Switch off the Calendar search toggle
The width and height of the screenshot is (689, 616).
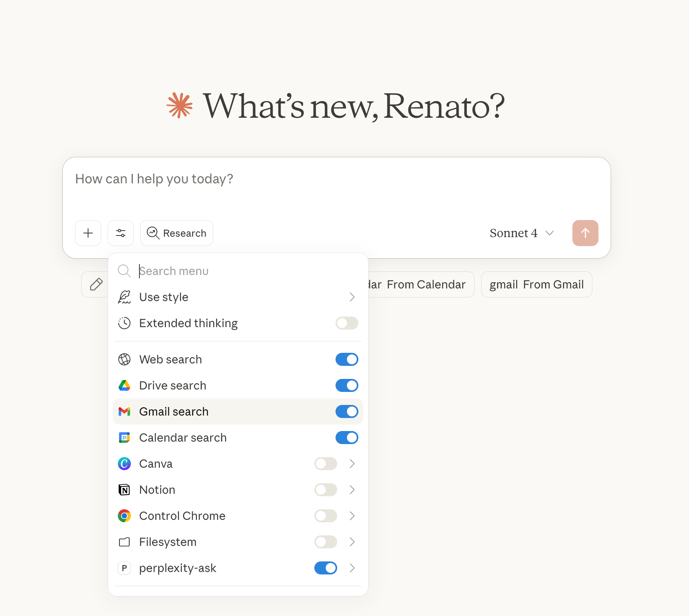tap(347, 438)
